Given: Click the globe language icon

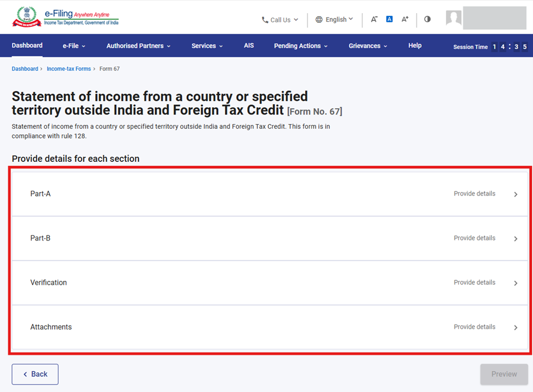Looking at the screenshot, I should point(319,19).
